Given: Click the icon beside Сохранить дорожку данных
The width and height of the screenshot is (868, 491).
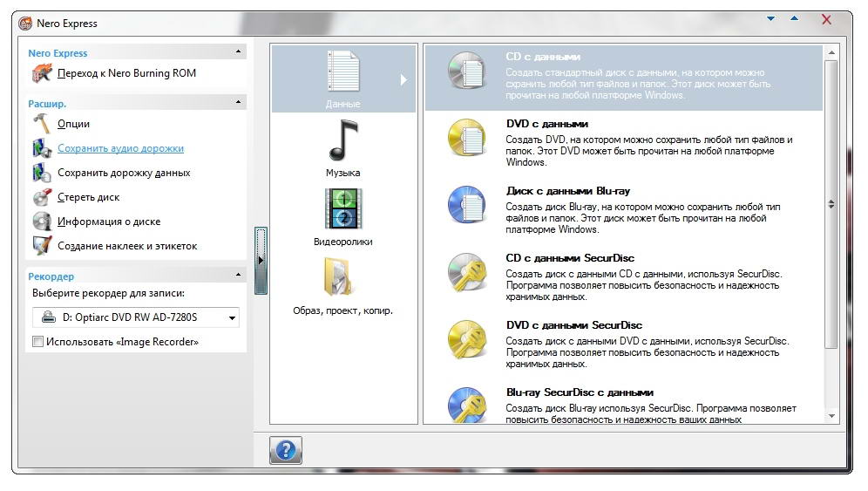Looking at the screenshot, I should 42,173.
